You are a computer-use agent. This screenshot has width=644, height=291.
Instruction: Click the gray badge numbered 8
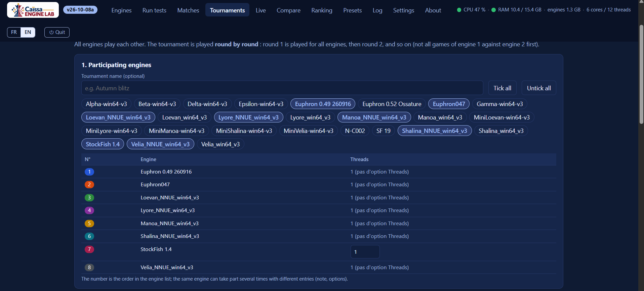click(89, 268)
